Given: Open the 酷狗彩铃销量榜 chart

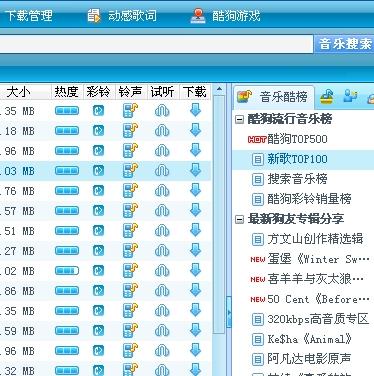Looking at the screenshot, I should pyautogui.click(x=302, y=199).
